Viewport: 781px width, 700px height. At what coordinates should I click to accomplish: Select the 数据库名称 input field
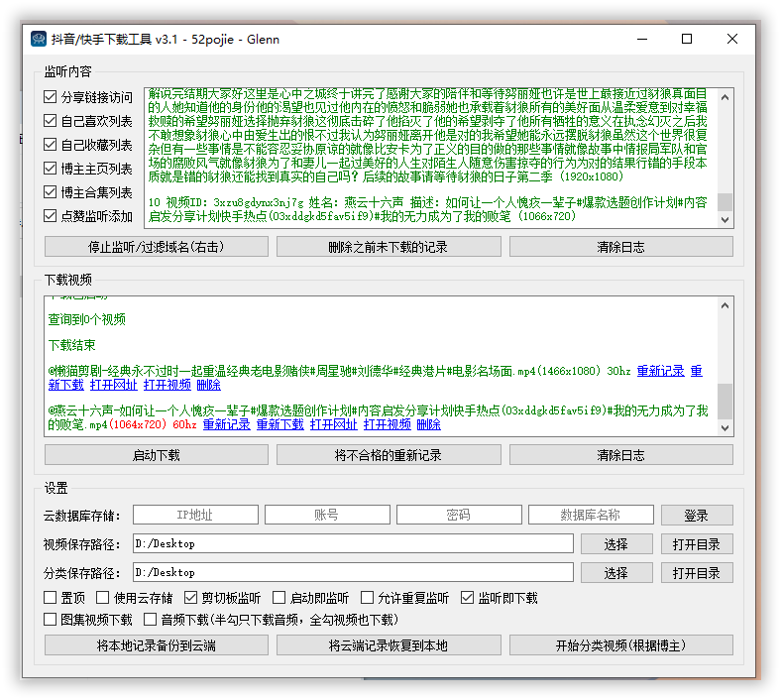[591, 515]
